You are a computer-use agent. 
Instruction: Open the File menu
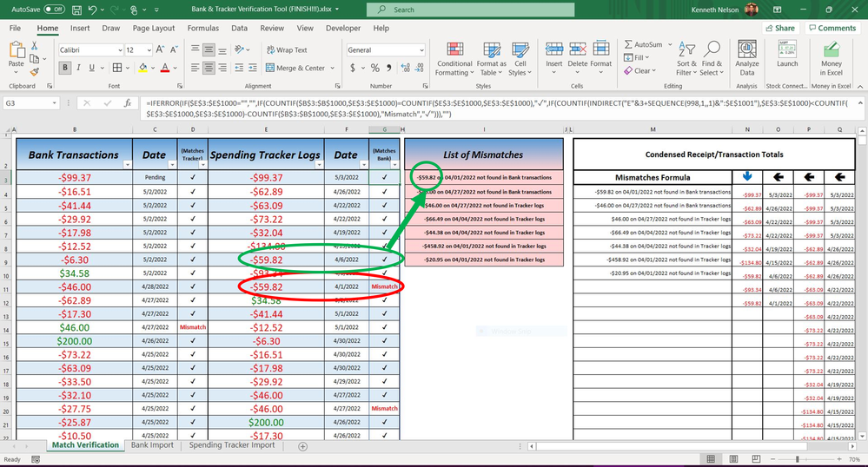pyautogui.click(x=16, y=29)
